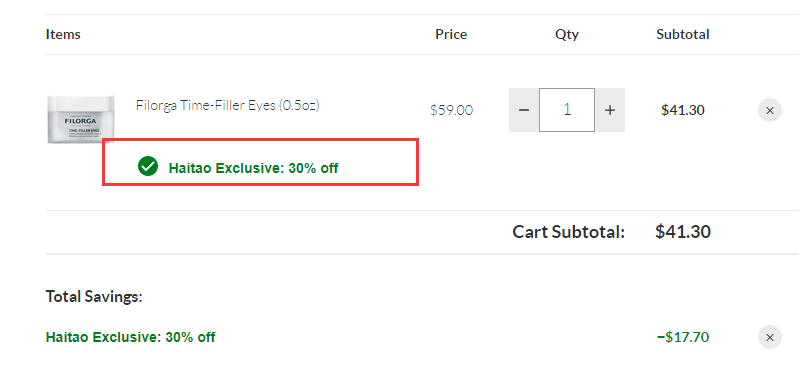This screenshot has height=380, width=810.
Task: Click the green checkmark icon beside promo
Action: 148,166
